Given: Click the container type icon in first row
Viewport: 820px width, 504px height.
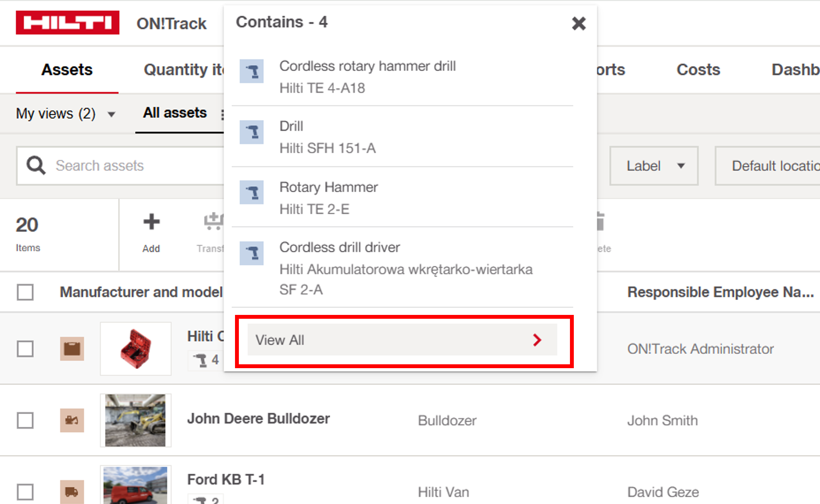Looking at the screenshot, I should coord(72,349).
